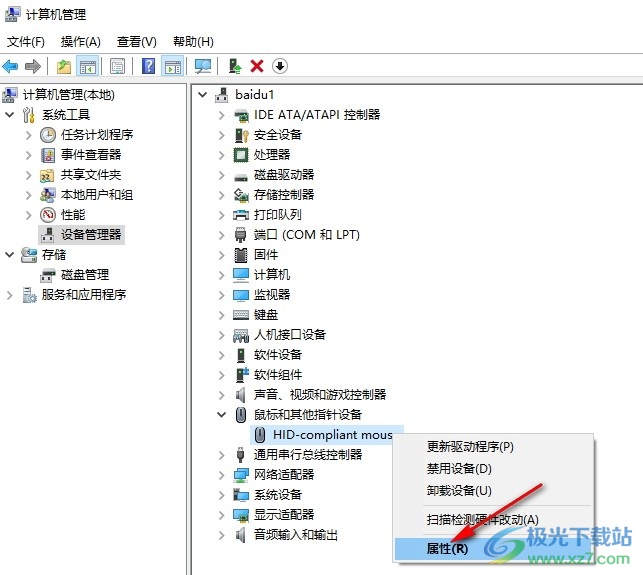Click the keyboard category icon

(x=241, y=315)
